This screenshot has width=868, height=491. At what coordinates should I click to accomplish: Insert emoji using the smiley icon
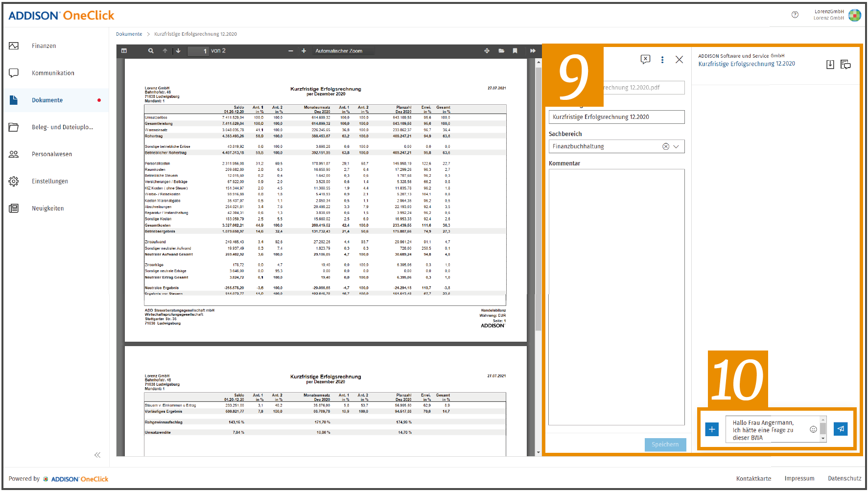(813, 429)
